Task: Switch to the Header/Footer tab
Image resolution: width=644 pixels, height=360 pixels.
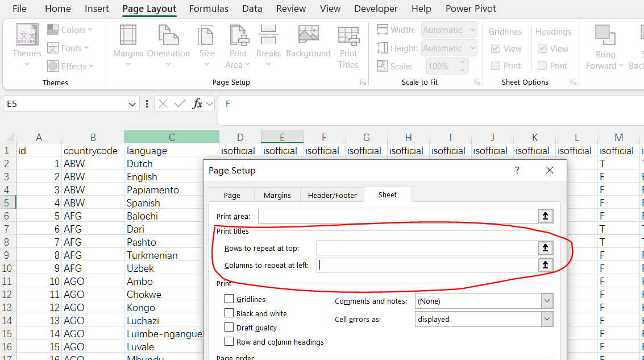Action: tap(332, 195)
